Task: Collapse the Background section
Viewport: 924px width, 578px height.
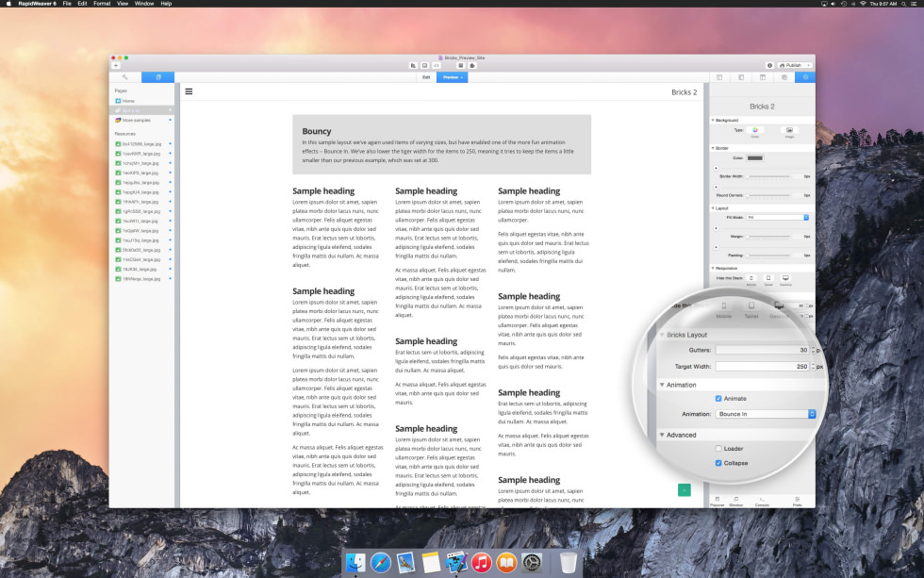Action: [713, 120]
